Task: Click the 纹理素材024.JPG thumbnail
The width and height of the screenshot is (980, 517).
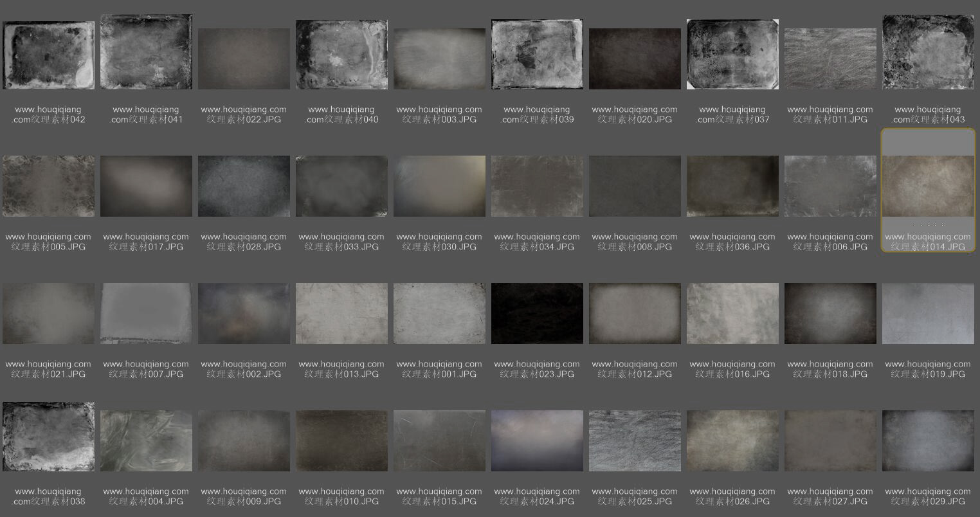Action: (x=537, y=440)
